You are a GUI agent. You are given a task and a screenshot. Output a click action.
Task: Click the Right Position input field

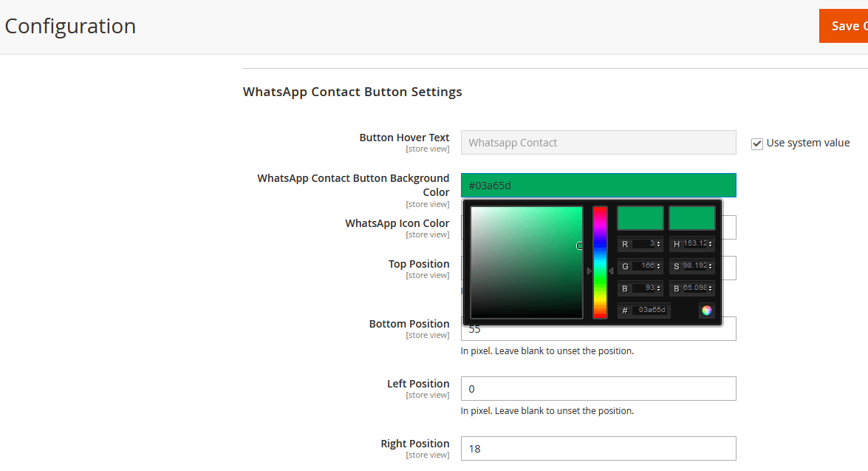(598, 449)
